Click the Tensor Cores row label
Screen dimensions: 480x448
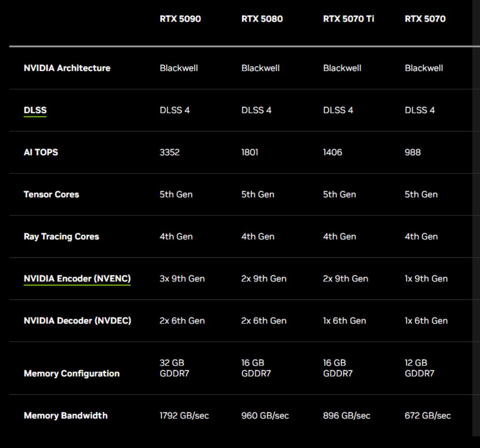(x=51, y=194)
